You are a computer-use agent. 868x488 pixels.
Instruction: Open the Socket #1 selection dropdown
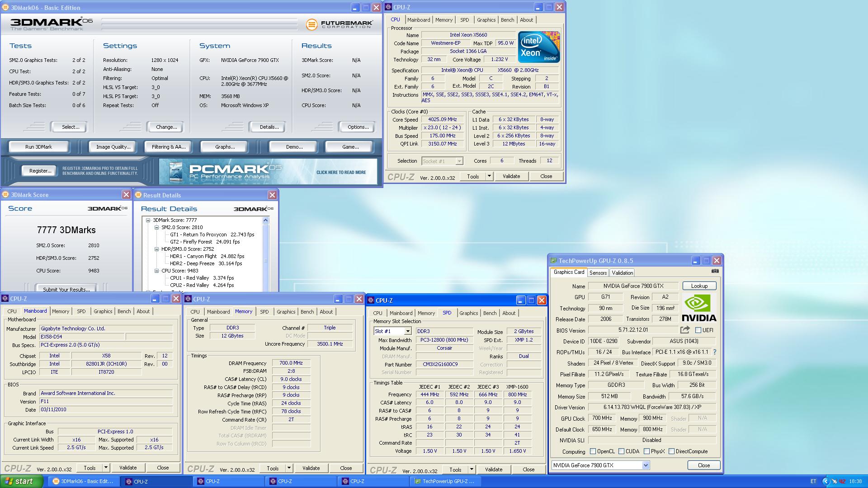[x=459, y=161]
